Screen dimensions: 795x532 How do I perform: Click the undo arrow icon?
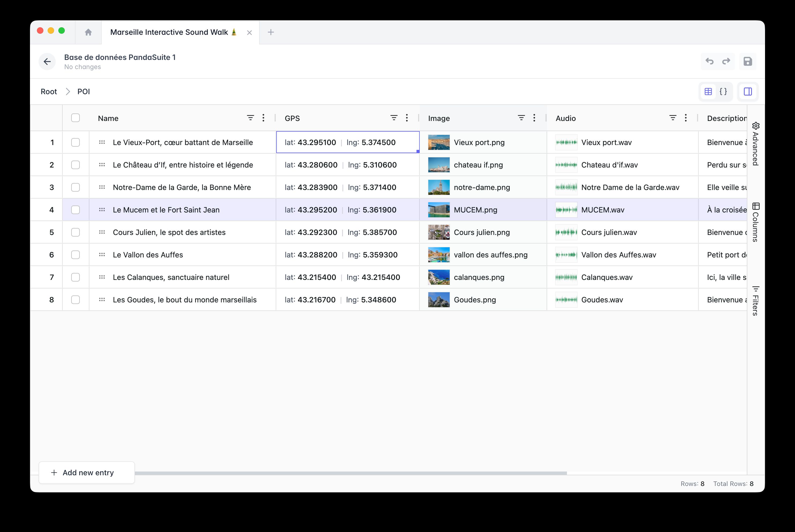coord(710,61)
